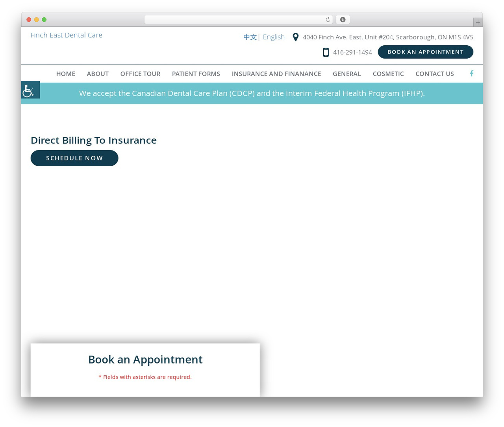
Task: Open the General services menu
Action: [347, 74]
